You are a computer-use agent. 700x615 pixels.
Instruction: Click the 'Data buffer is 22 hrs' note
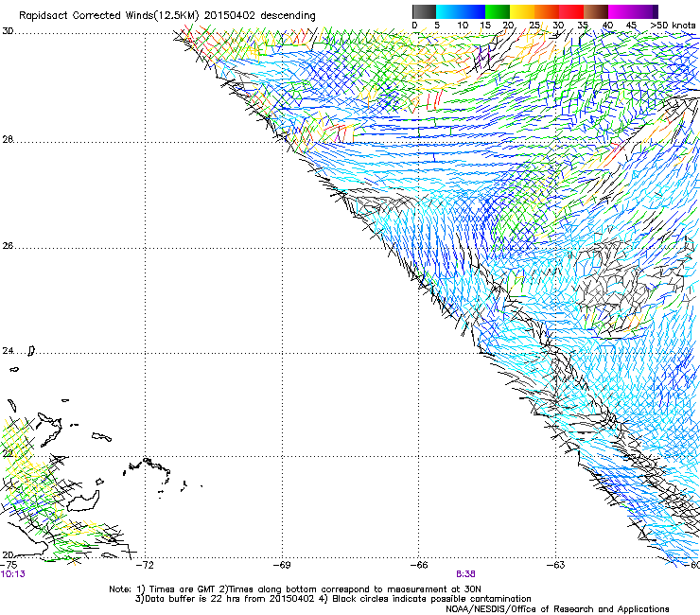pos(224,599)
